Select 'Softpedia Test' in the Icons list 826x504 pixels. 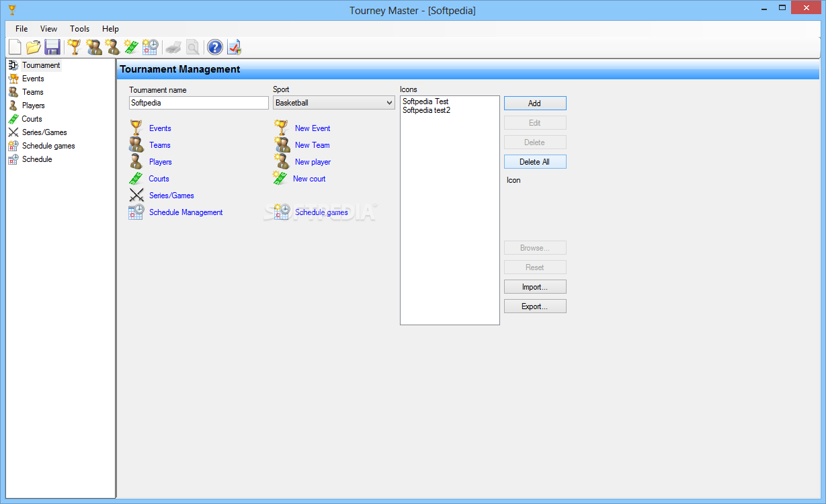coord(425,101)
